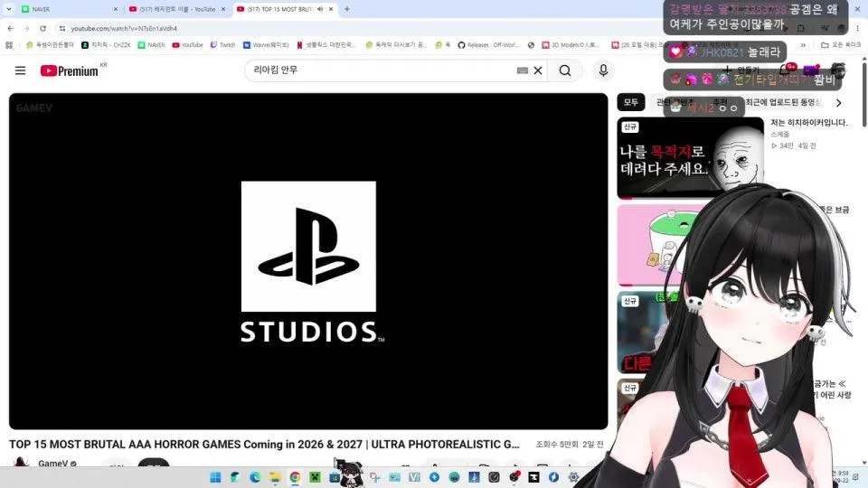
Task: Open the CHZZK bookmark
Action: [106, 45]
